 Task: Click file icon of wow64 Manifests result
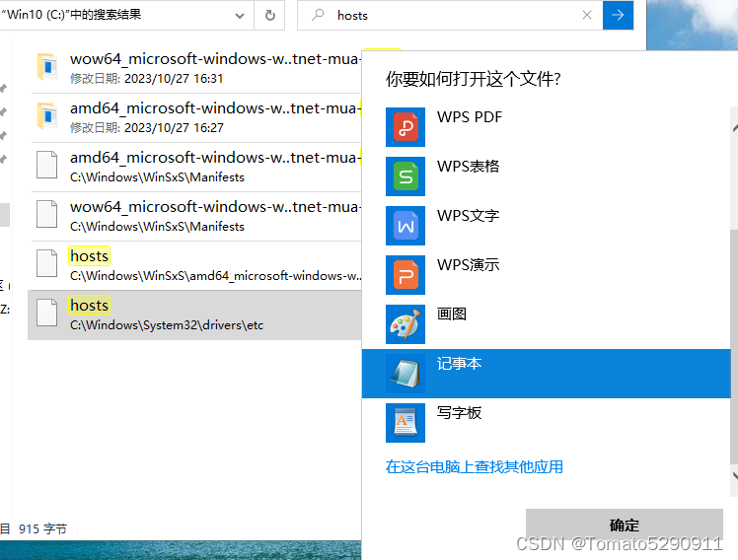[47, 214]
